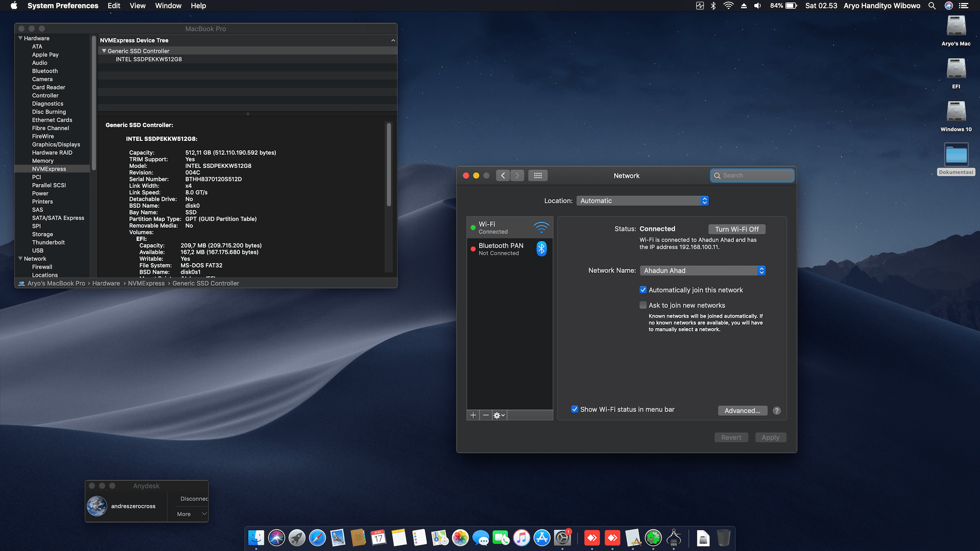Uncheck Show Wi-Fi status in menu bar
This screenshot has width=980, height=551.
575,409
